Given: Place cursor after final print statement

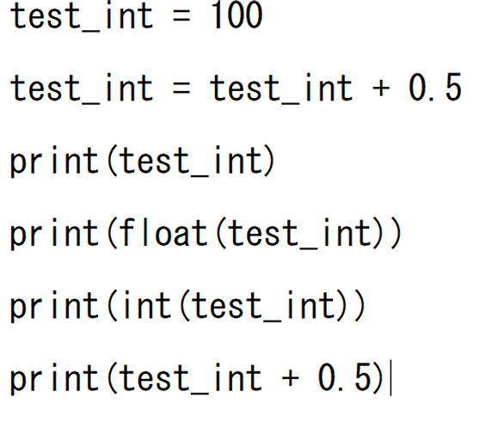Looking at the screenshot, I should coord(390,378).
